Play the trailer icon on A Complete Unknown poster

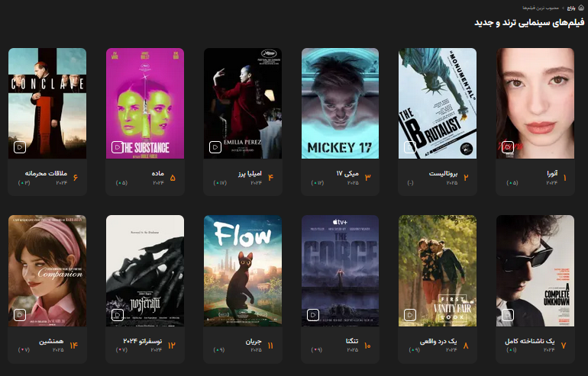point(508,314)
